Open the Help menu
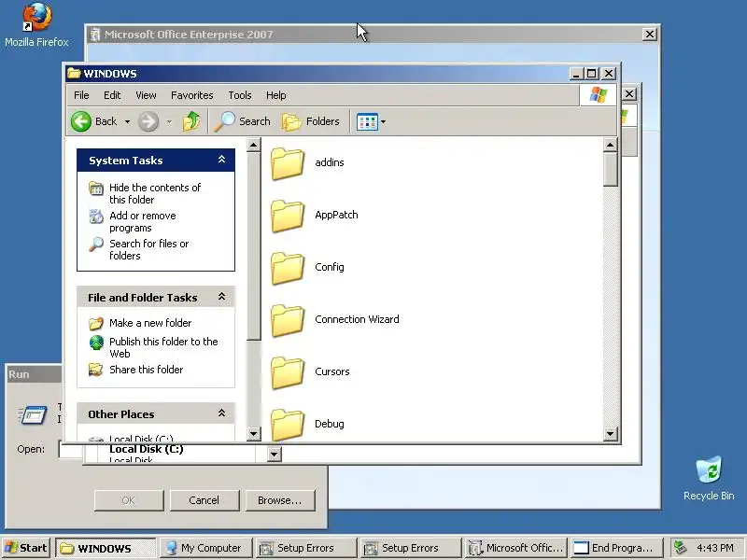747x560 pixels. click(x=275, y=95)
